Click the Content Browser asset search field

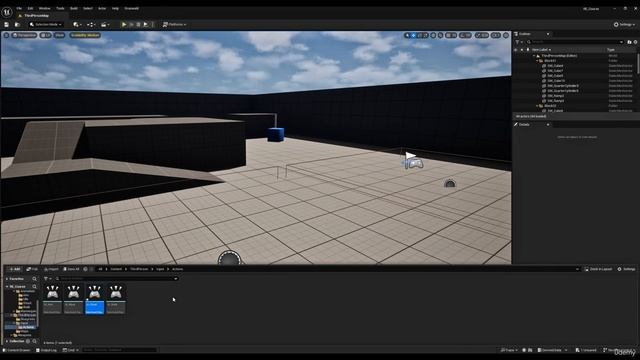(x=117, y=279)
